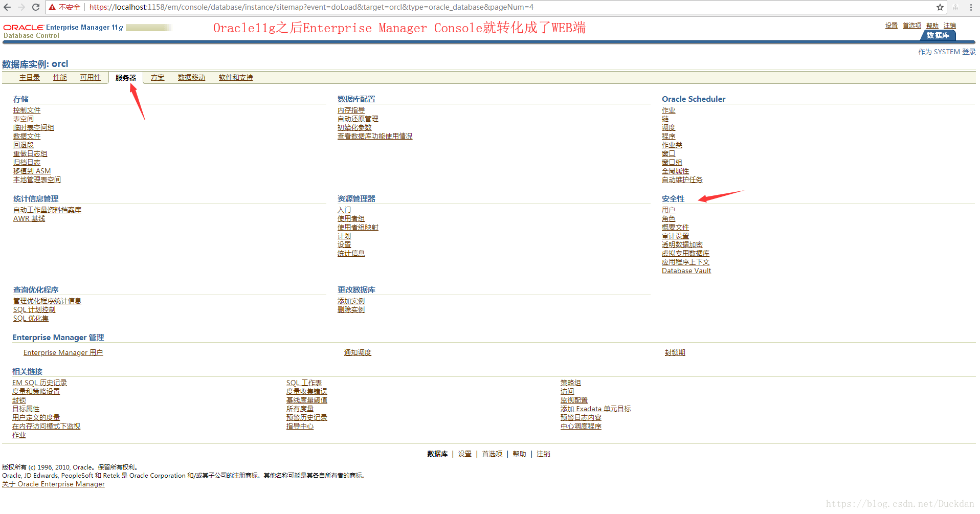Open the 通知调度 link

click(358, 353)
